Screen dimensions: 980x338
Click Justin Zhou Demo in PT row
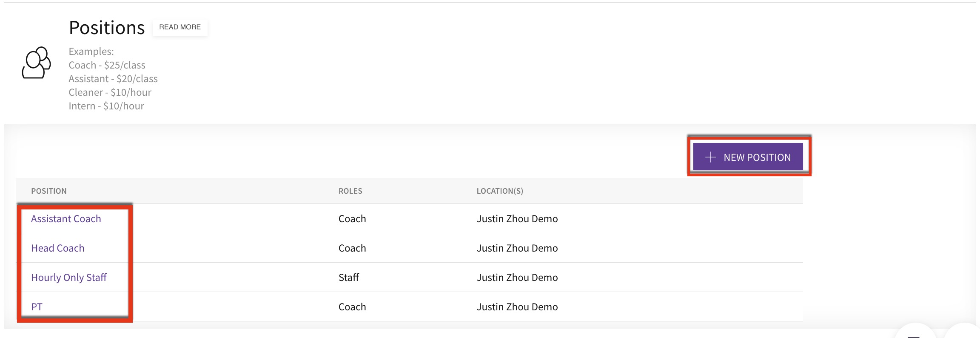(x=517, y=307)
